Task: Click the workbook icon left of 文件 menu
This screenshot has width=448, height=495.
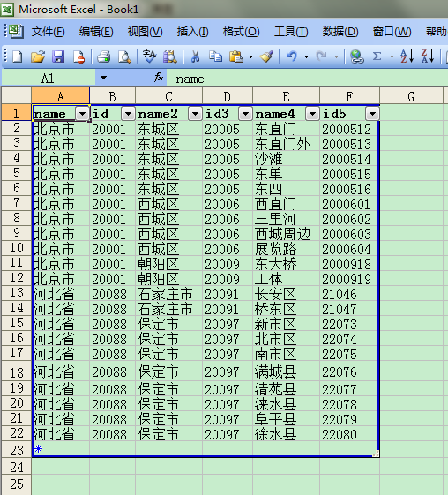Action: (15, 32)
